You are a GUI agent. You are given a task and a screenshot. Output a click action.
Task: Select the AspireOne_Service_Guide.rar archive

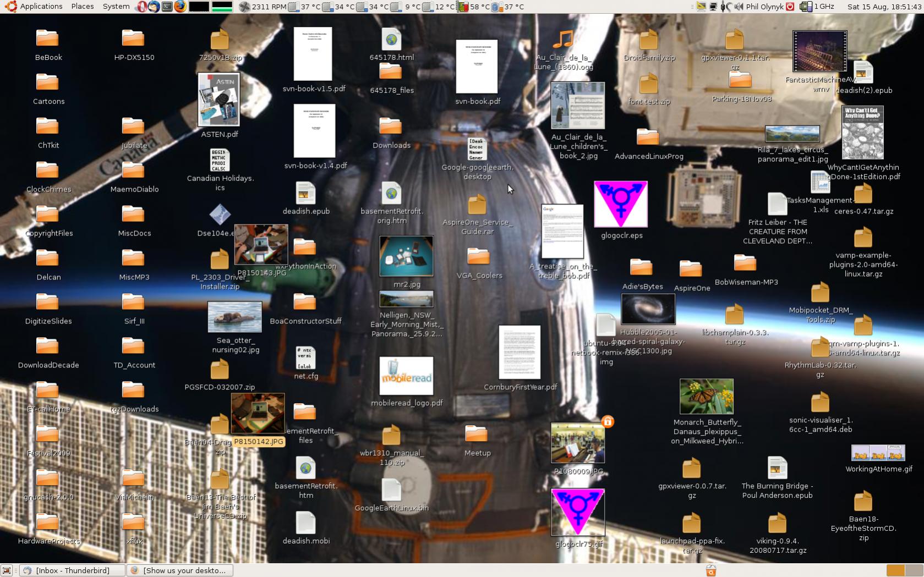(477, 214)
